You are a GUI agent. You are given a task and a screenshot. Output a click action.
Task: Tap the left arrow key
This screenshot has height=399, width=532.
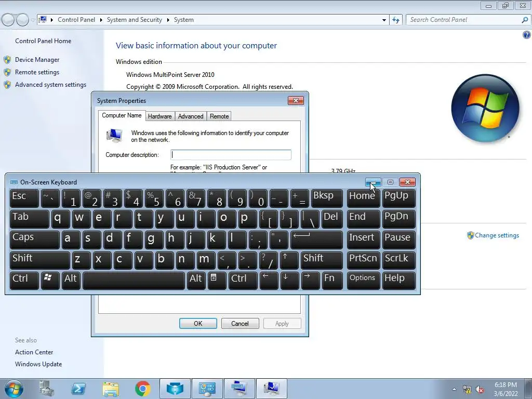click(269, 281)
